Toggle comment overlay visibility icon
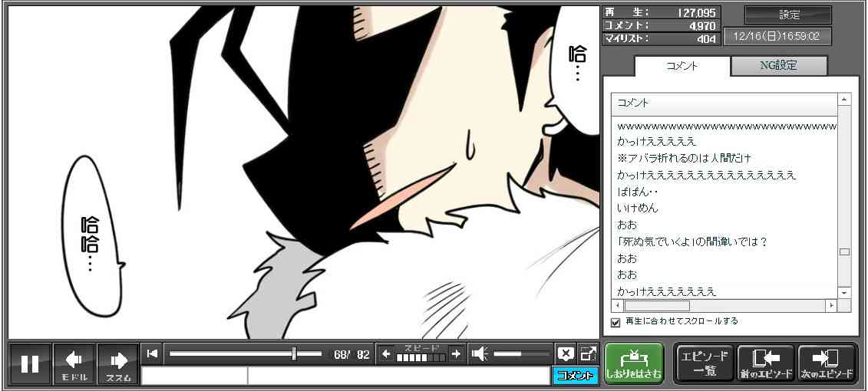This screenshot has height=391, width=868. tap(565, 354)
